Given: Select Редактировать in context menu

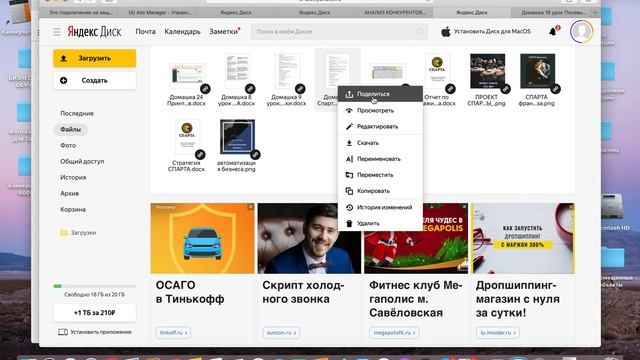Looking at the screenshot, I should tap(380, 127).
